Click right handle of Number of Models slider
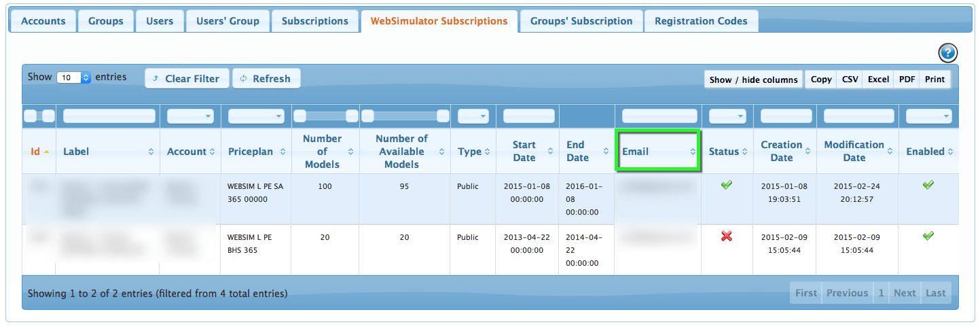The width and height of the screenshot is (980, 329). 352,116
